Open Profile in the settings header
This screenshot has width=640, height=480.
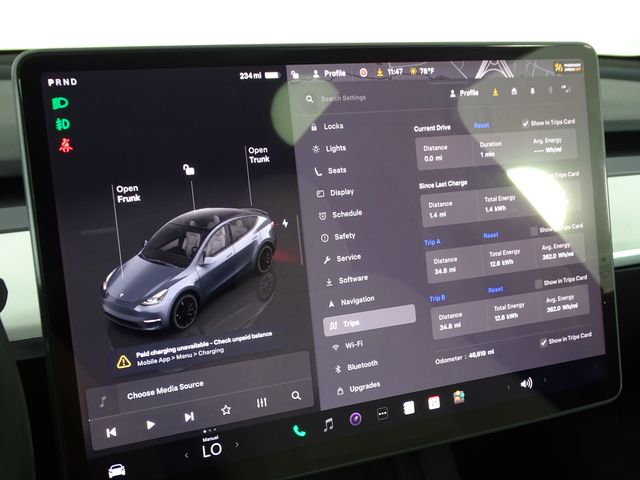pos(464,93)
